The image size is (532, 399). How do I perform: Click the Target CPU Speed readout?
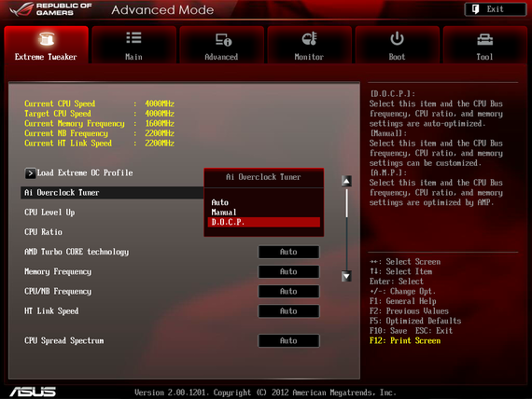(x=99, y=113)
